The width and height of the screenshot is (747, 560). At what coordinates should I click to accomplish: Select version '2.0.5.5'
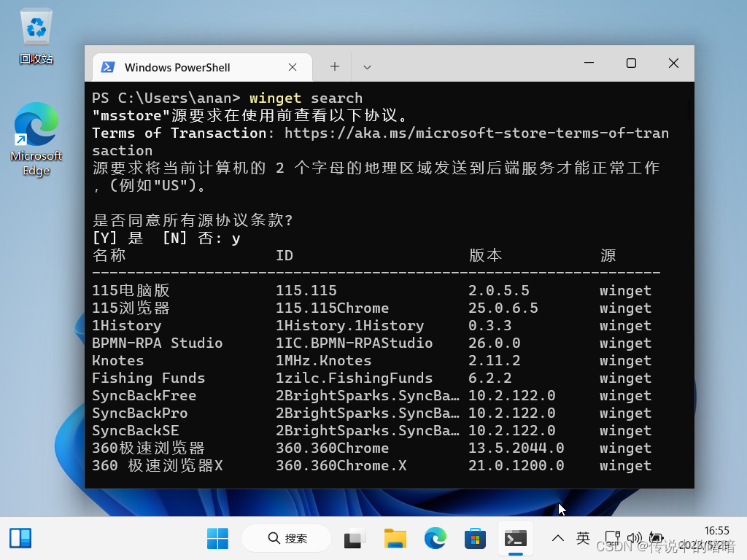(x=499, y=290)
